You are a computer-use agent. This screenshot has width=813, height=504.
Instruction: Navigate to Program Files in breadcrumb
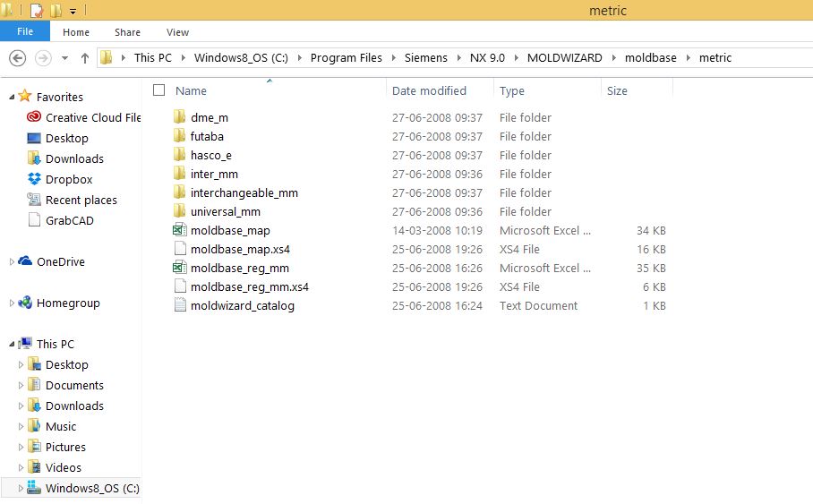point(346,57)
